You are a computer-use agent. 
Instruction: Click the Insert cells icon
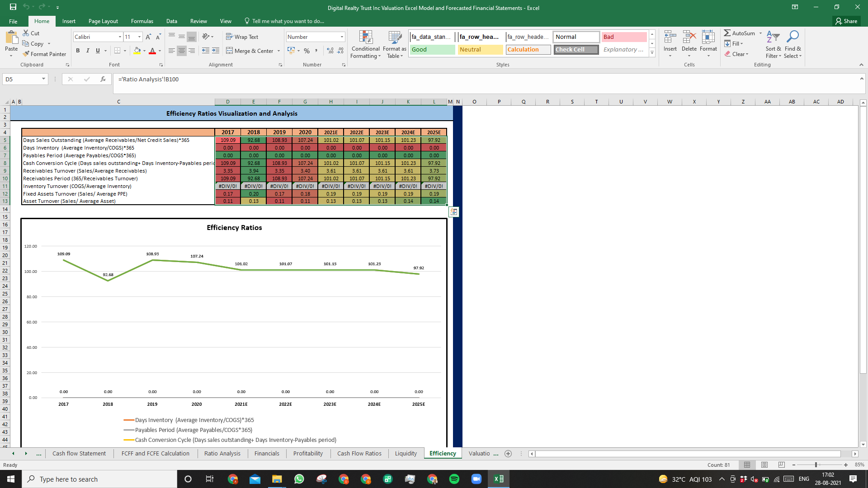[x=670, y=38]
